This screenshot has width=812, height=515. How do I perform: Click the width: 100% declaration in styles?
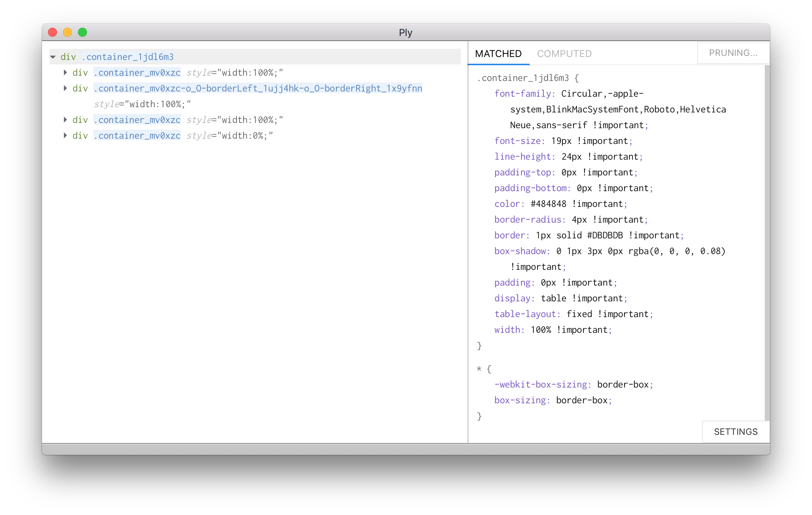pos(553,330)
